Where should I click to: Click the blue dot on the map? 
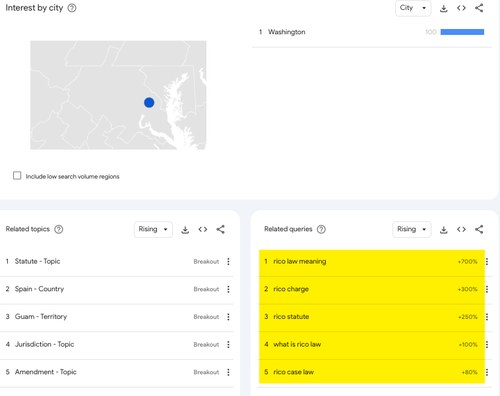click(x=149, y=103)
